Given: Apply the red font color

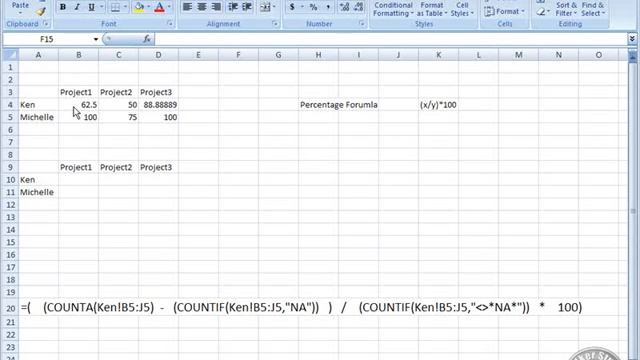Looking at the screenshot, I should click(160, 7).
